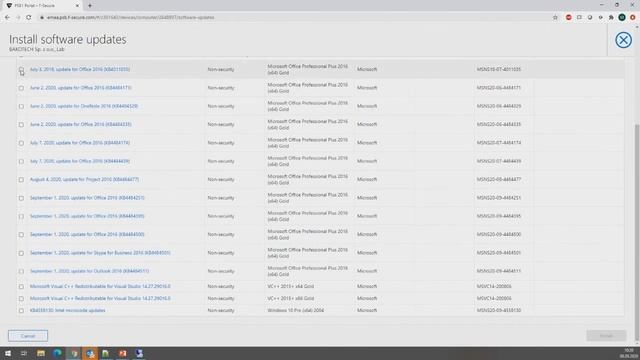The height and width of the screenshot is (360, 640).
Task: Go back with the browser back arrow
Action: [x=7, y=18]
